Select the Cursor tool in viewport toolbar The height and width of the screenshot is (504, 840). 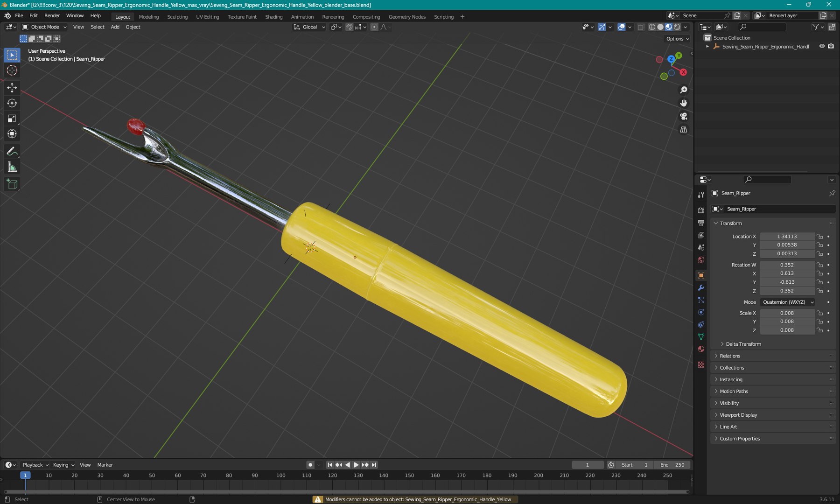point(12,70)
